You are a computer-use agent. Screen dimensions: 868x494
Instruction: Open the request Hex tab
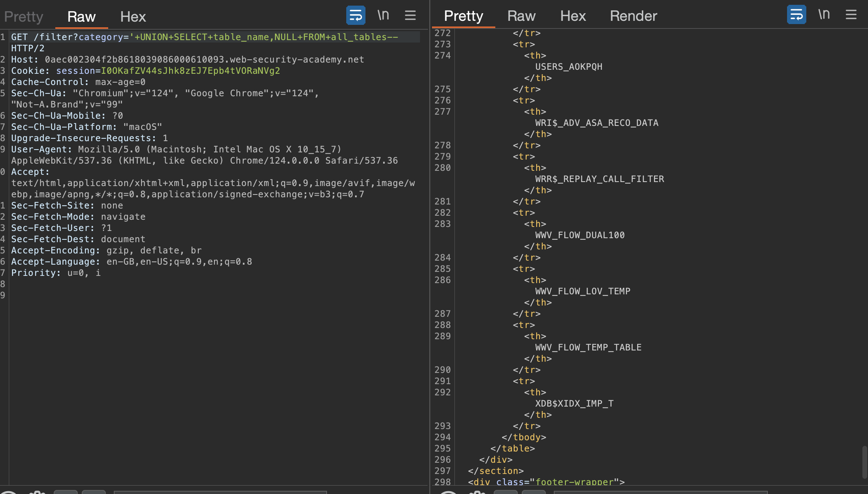click(x=133, y=16)
